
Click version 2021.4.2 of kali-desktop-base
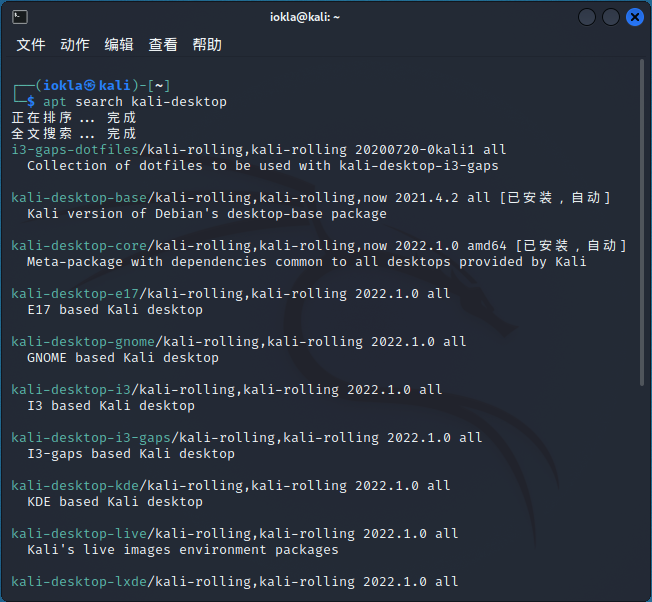427,197
